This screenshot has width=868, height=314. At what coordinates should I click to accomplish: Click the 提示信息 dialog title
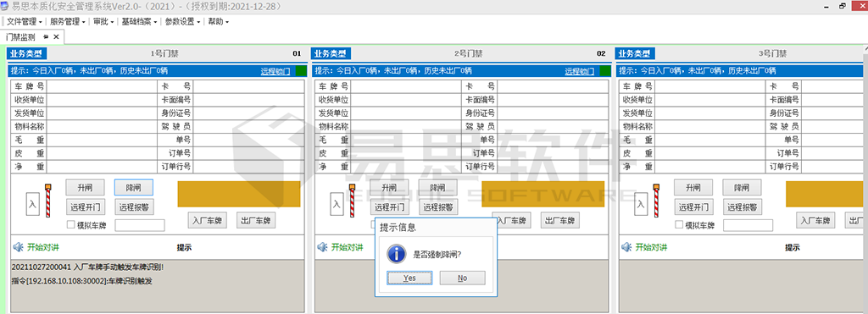tap(398, 227)
